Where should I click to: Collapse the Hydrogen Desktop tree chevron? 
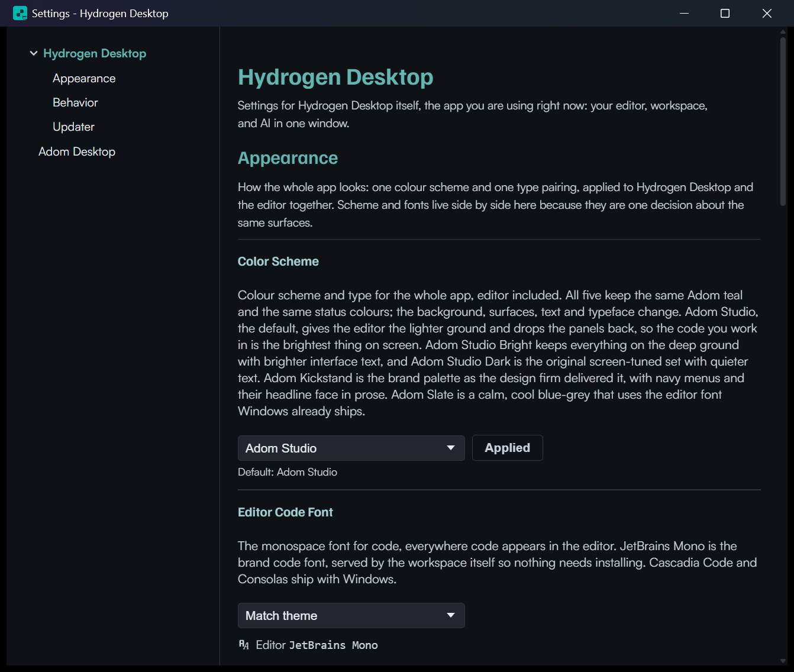coord(34,53)
